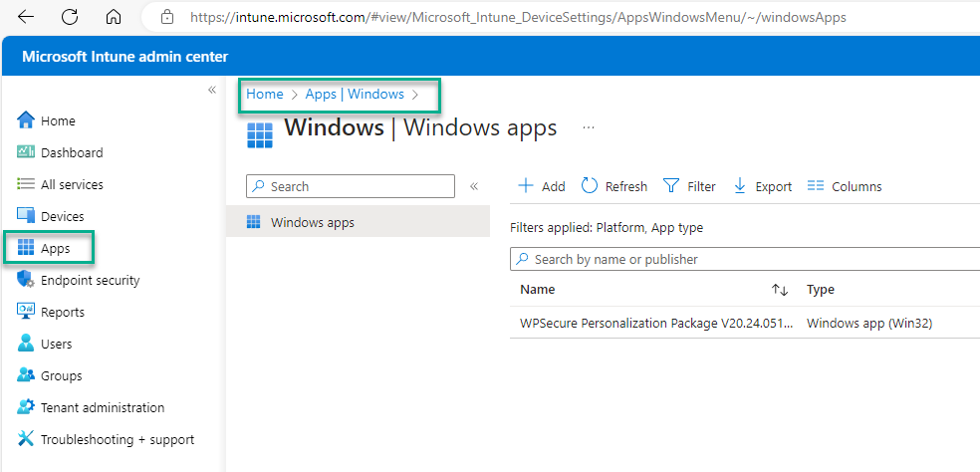Export the apps list
980x472 pixels.
tap(763, 186)
